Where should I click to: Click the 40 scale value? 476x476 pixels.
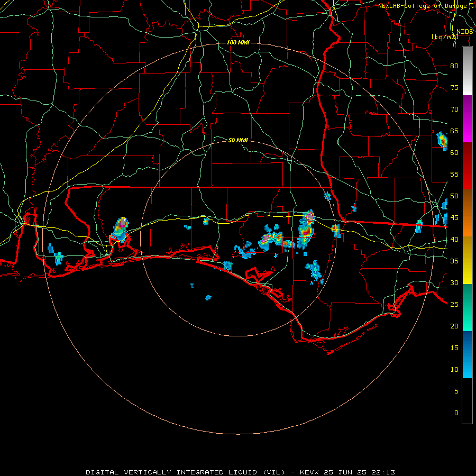454,239
